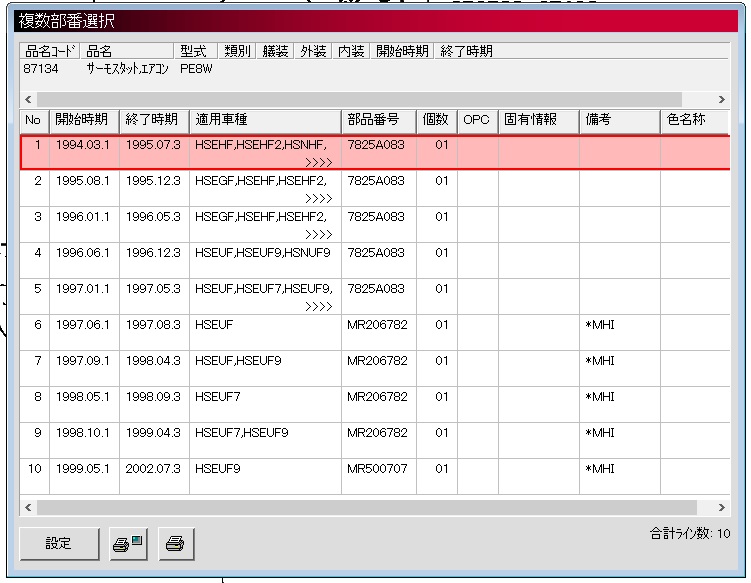This screenshot has width=751, height=583.
Task: Click the 色名称 column header
Action: click(x=695, y=120)
